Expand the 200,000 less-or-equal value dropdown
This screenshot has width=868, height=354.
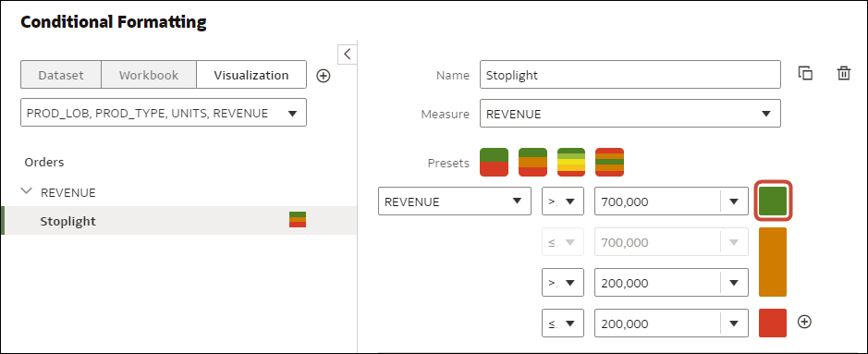coord(734,323)
